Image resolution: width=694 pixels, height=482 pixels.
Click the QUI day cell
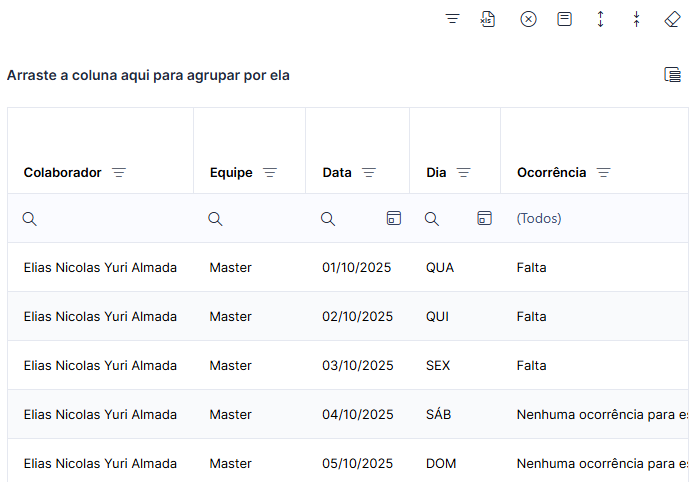click(x=437, y=316)
